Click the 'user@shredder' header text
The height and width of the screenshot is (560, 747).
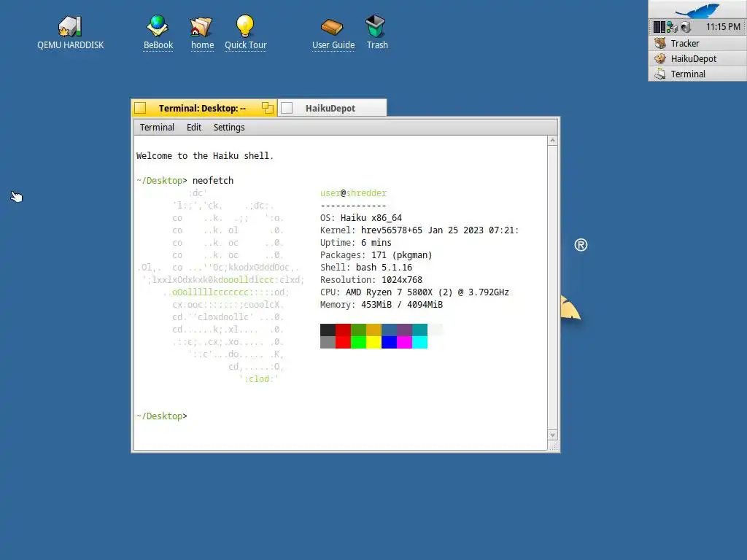click(x=353, y=192)
